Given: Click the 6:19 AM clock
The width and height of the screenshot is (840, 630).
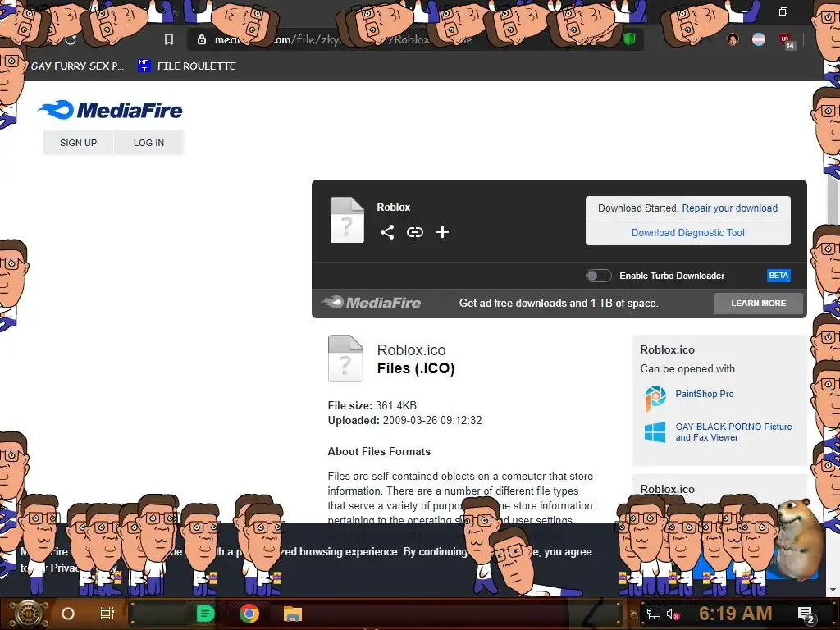Looking at the screenshot, I should click(x=735, y=613).
